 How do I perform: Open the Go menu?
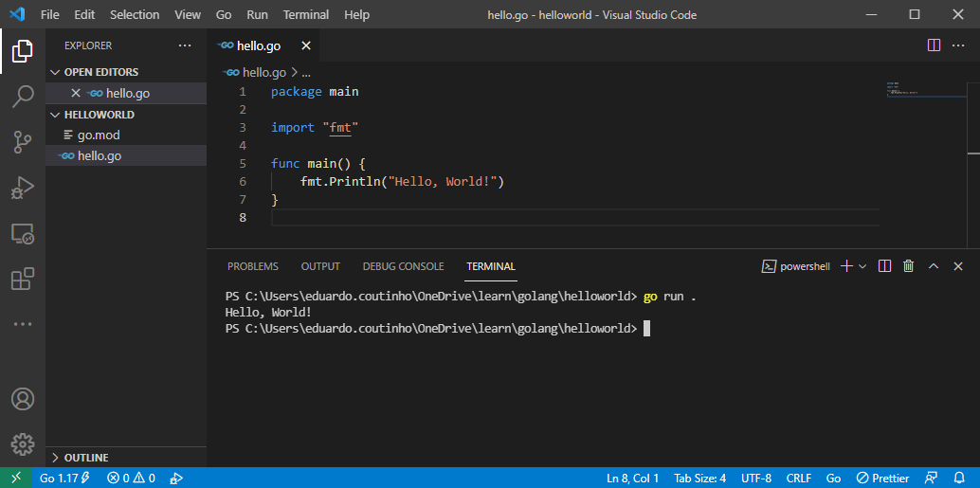[x=224, y=14]
